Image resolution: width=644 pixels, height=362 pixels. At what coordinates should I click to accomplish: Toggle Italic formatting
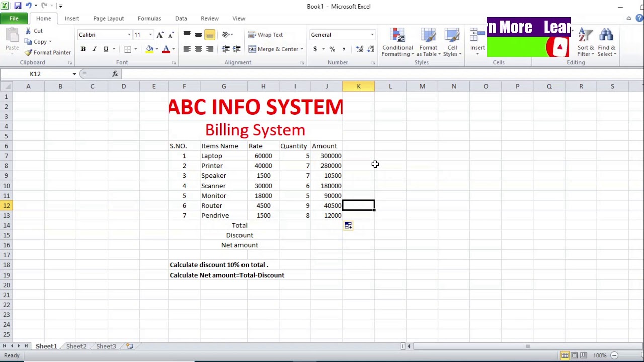[x=94, y=49]
